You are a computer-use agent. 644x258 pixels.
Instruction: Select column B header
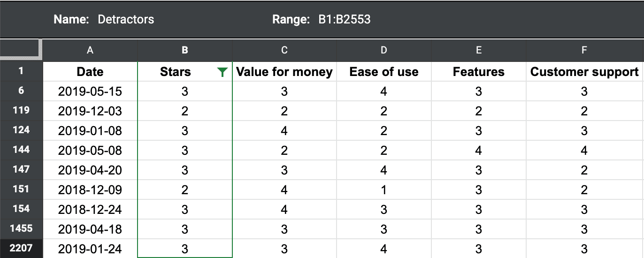pyautogui.click(x=185, y=50)
